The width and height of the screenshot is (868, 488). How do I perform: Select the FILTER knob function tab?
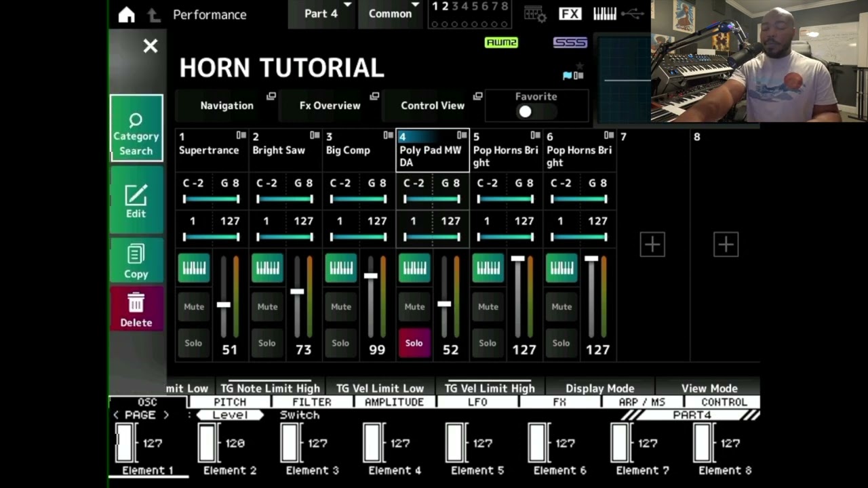click(312, 402)
